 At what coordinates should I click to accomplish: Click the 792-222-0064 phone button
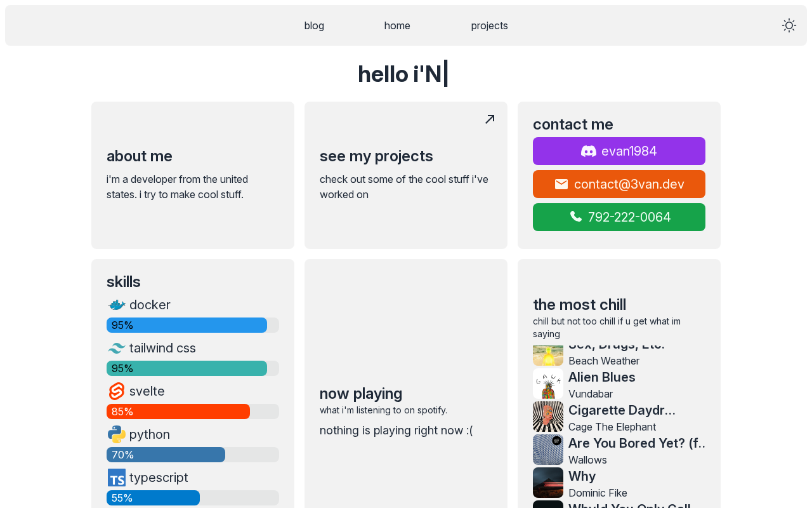(619, 217)
